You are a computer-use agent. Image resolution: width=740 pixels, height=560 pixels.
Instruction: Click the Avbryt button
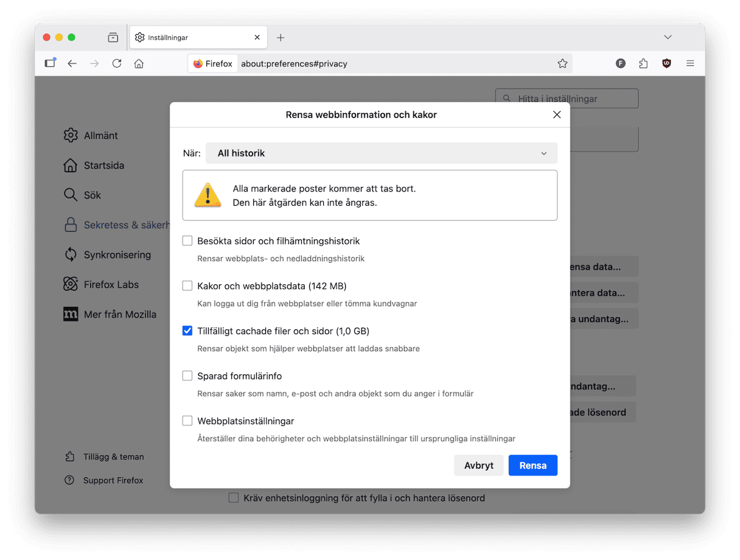click(478, 466)
